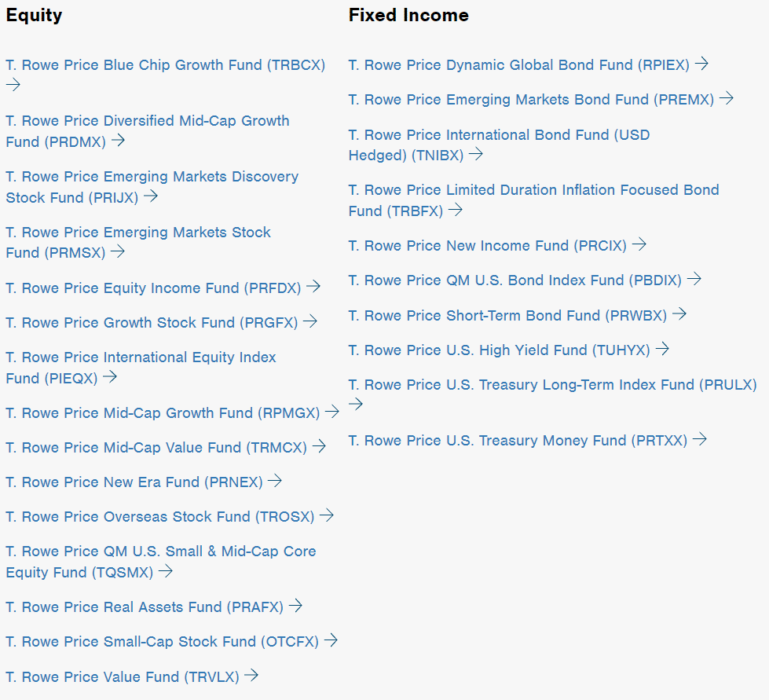Click arrow icon after Blue Chip Growth Fund (TRBCX)

[x=13, y=85]
